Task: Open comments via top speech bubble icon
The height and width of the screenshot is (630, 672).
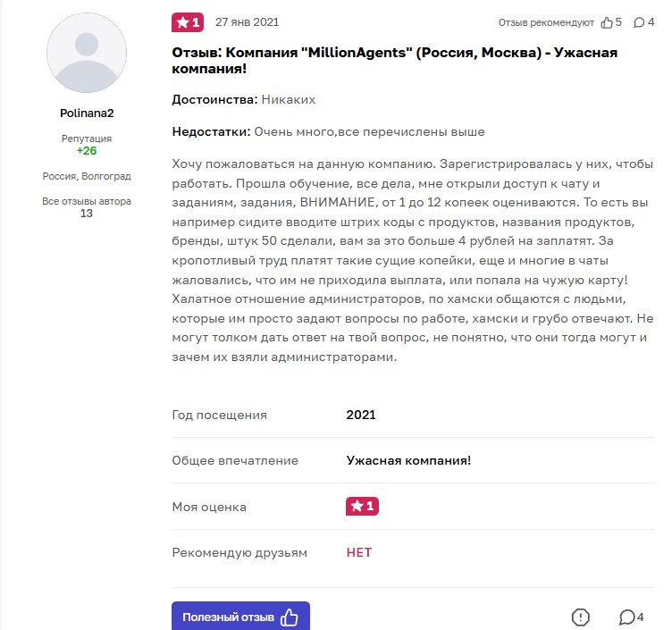Action: pyautogui.click(x=640, y=22)
